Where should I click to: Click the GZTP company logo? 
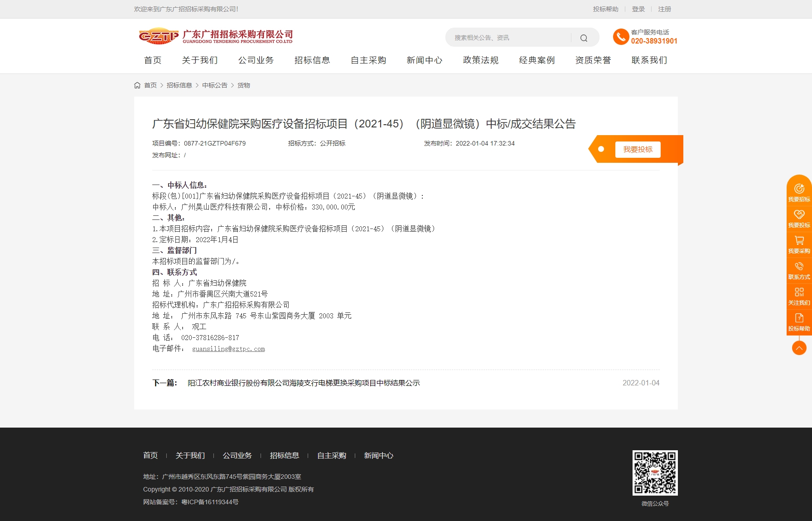tap(216, 36)
